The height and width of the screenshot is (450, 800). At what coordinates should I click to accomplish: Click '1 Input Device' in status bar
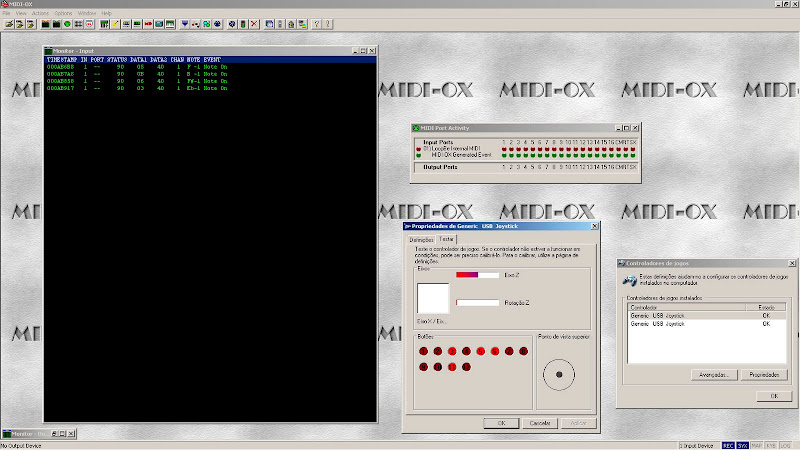[697, 446]
